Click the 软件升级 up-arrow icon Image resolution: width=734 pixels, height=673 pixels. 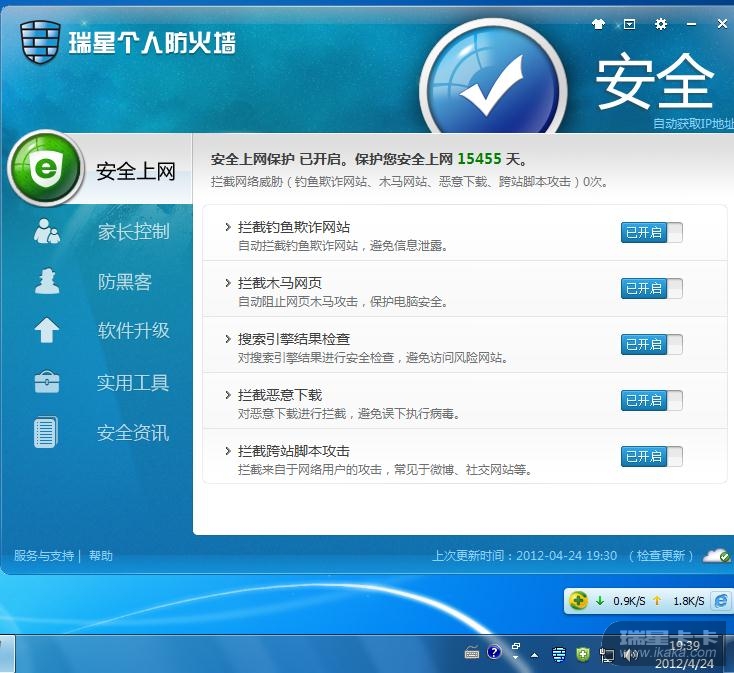click(x=47, y=330)
